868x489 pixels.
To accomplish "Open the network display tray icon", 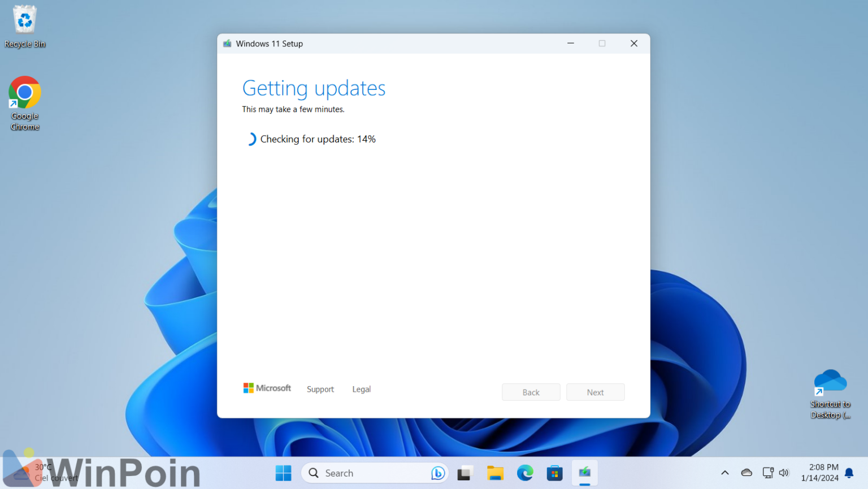I will [x=767, y=473].
